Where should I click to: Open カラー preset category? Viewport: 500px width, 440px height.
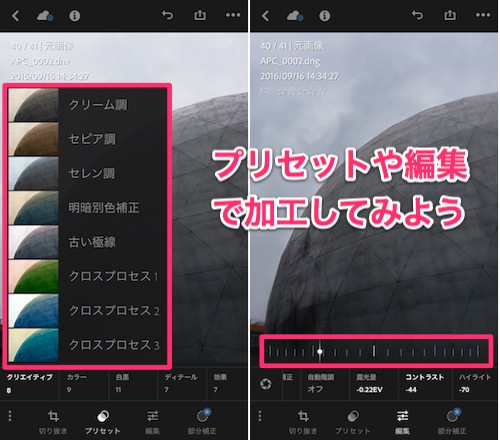[x=84, y=383]
